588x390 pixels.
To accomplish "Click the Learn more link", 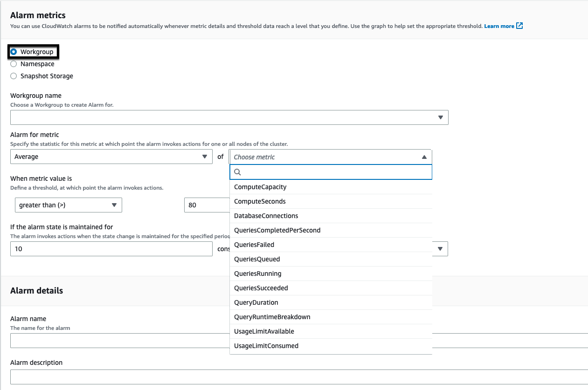I will pos(500,26).
